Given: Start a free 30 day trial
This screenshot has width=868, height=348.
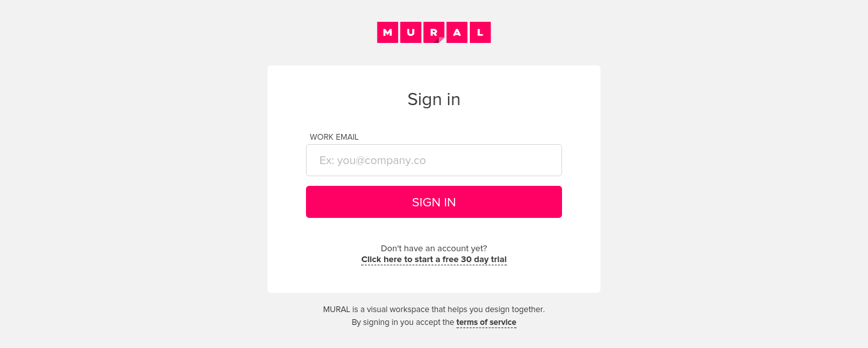Looking at the screenshot, I should [434, 260].
